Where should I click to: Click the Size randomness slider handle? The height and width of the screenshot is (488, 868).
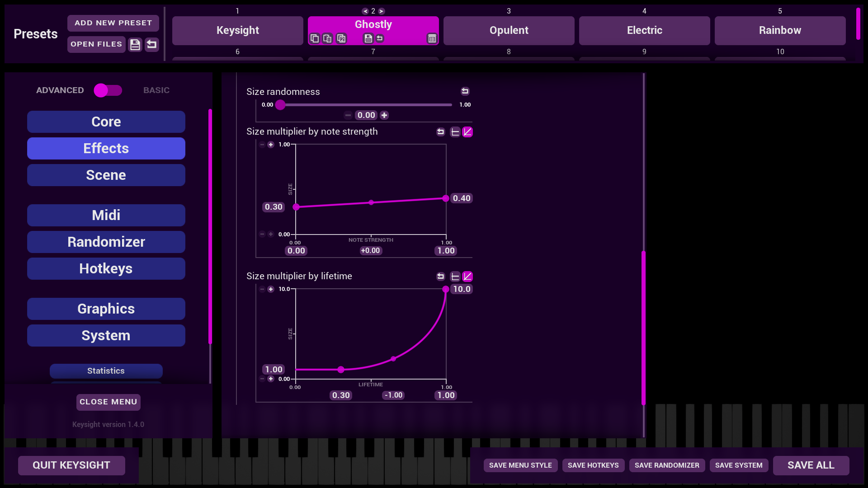tap(280, 105)
